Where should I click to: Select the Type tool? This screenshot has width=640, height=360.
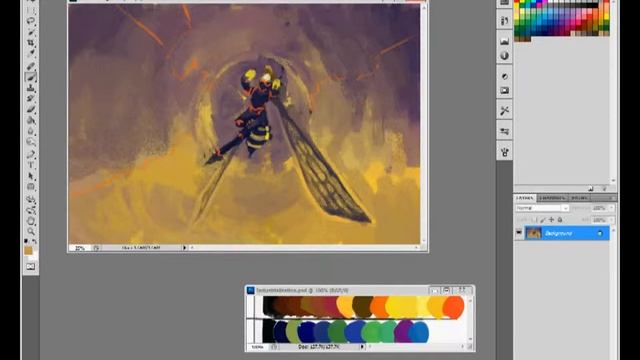point(31,165)
